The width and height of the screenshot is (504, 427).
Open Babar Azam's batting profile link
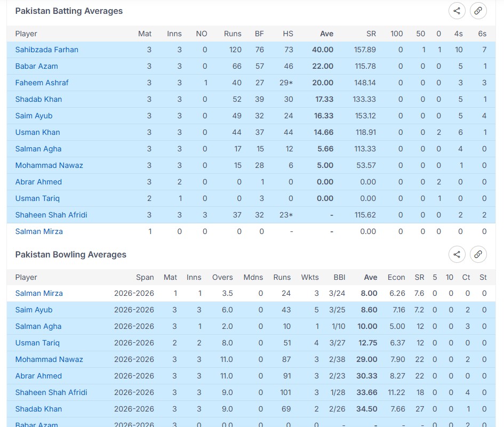pos(36,66)
